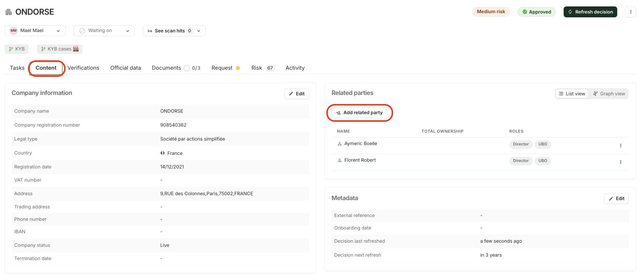Expand the See scan hits dropdown
644x277 pixels.
tap(198, 31)
